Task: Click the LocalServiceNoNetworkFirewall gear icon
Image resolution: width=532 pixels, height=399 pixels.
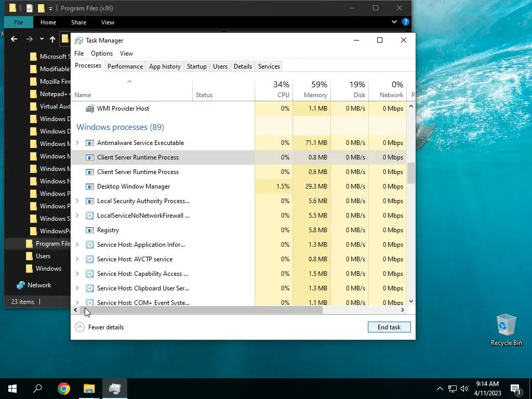Action: click(89, 216)
